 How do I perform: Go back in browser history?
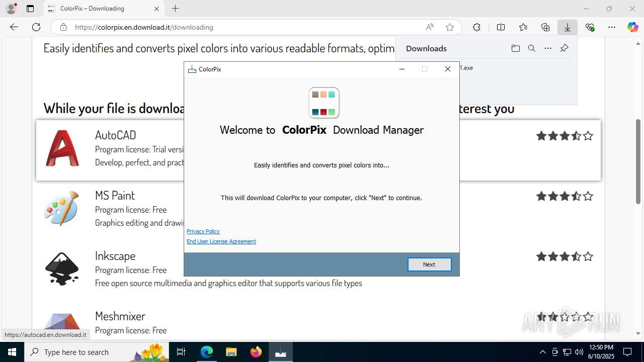pos(14,27)
